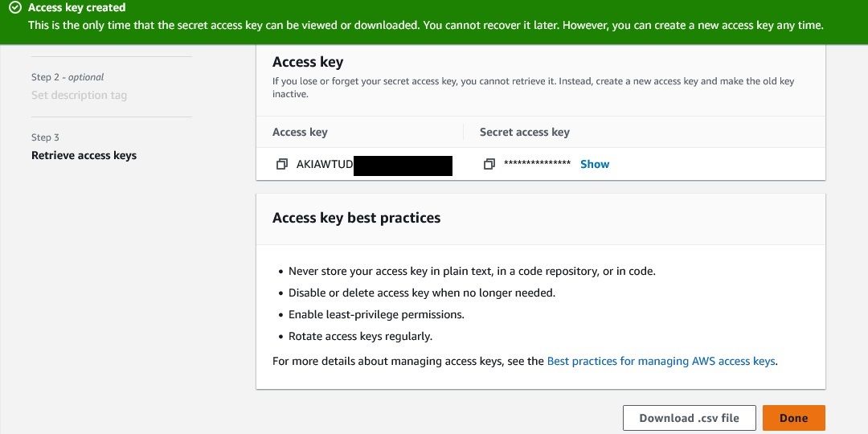Click the Step 3 label
This screenshot has width=868, height=434.
pyautogui.click(x=46, y=137)
